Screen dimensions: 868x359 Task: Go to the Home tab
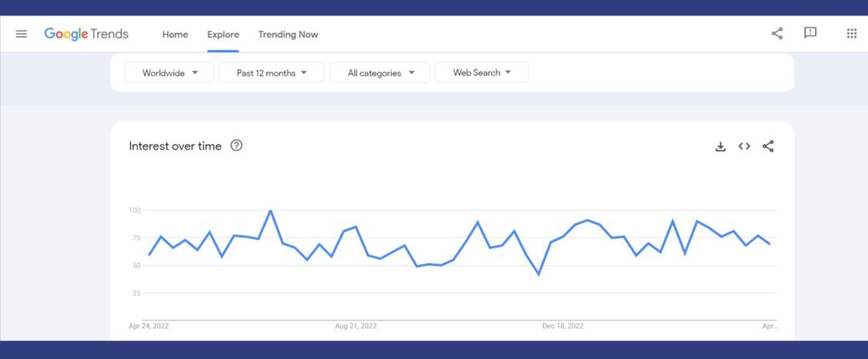tap(175, 35)
